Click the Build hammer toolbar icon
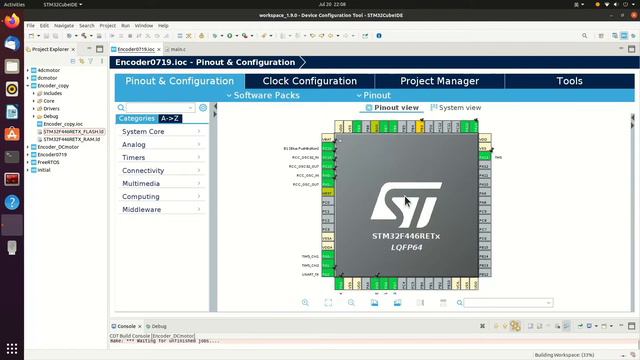Image resolution: width=640 pixels, height=360 pixels. click(84, 36)
